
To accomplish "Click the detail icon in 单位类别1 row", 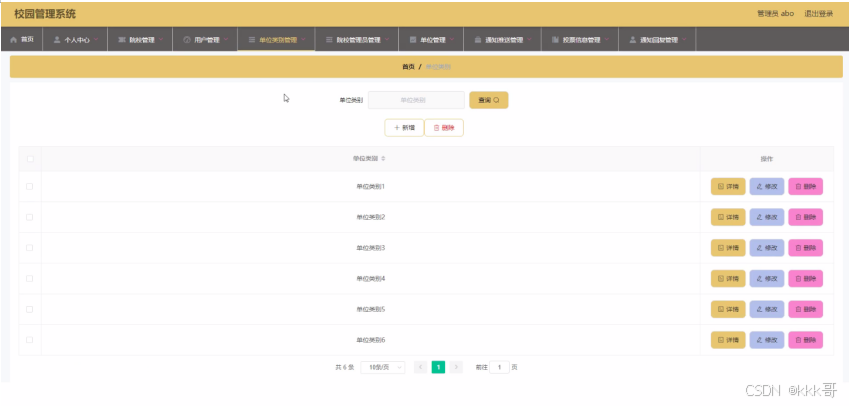I will 721,187.
